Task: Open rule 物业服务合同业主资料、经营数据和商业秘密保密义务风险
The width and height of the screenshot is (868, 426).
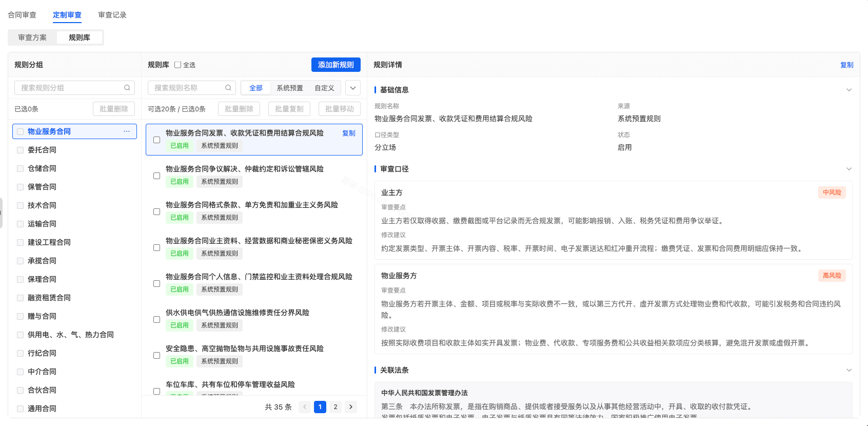Action: 254,247
